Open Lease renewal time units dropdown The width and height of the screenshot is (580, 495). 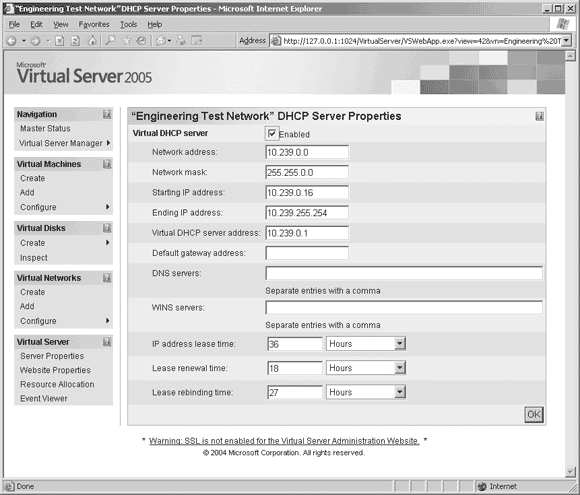pos(399,368)
